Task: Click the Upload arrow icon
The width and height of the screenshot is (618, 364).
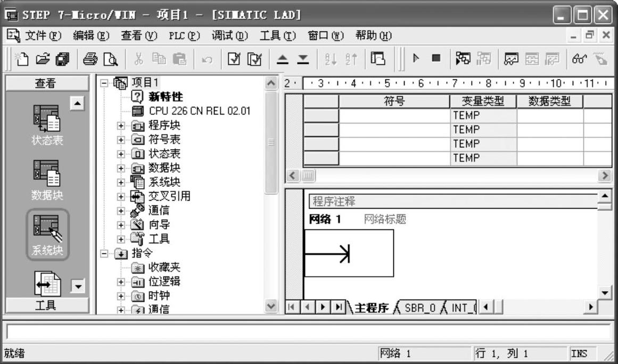Action: [282, 60]
